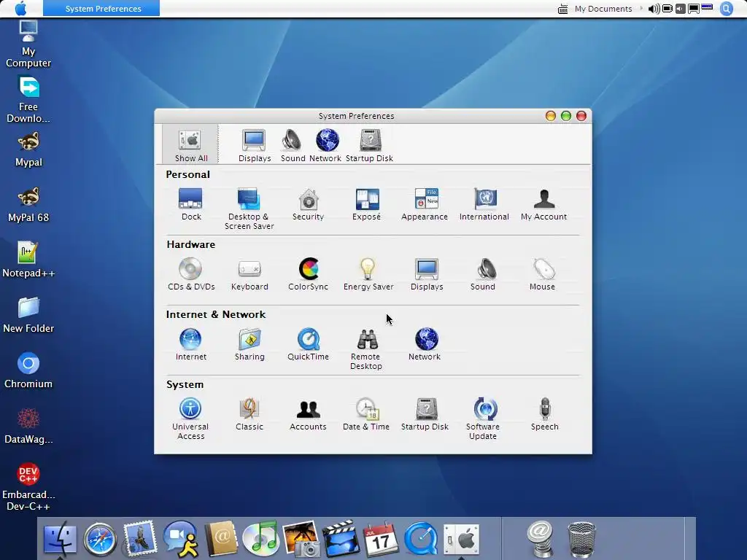Open the Apple menu

(21, 9)
